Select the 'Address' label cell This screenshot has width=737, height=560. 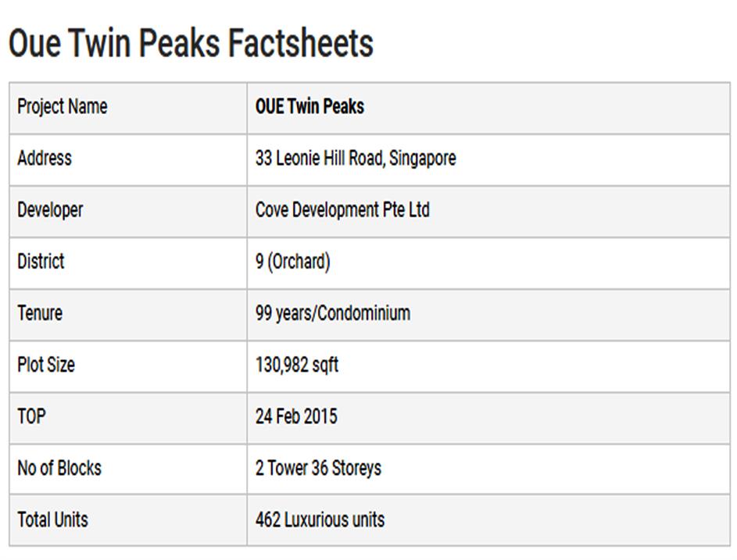pos(45,159)
